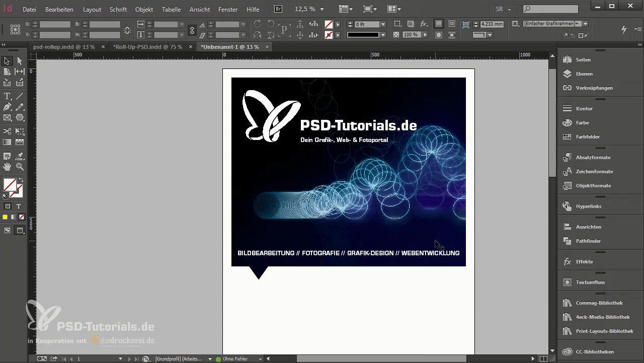Select the Eyedropper tool

click(20, 156)
